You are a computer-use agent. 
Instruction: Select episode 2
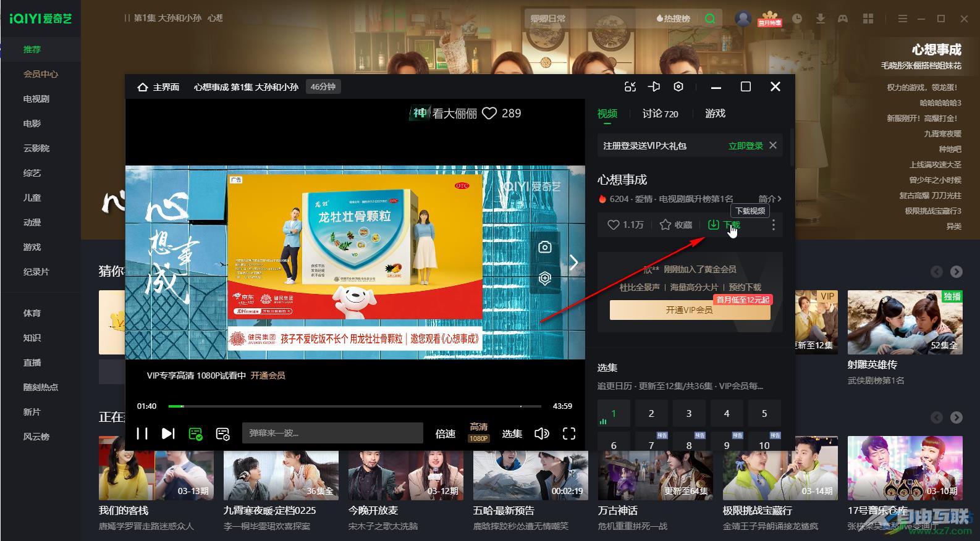651,413
